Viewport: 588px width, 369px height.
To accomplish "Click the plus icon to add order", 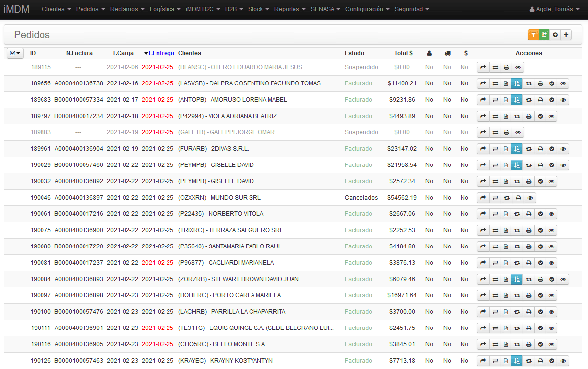I will pos(566,35).
